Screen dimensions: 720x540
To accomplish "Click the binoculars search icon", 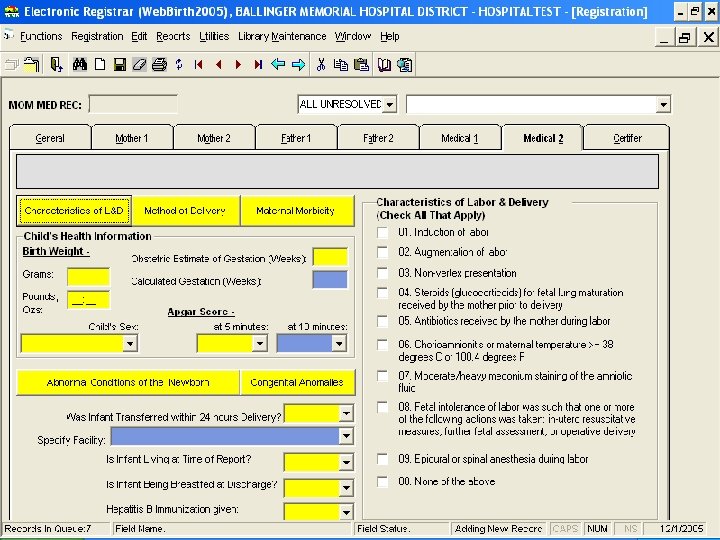I will pos(79,65).
